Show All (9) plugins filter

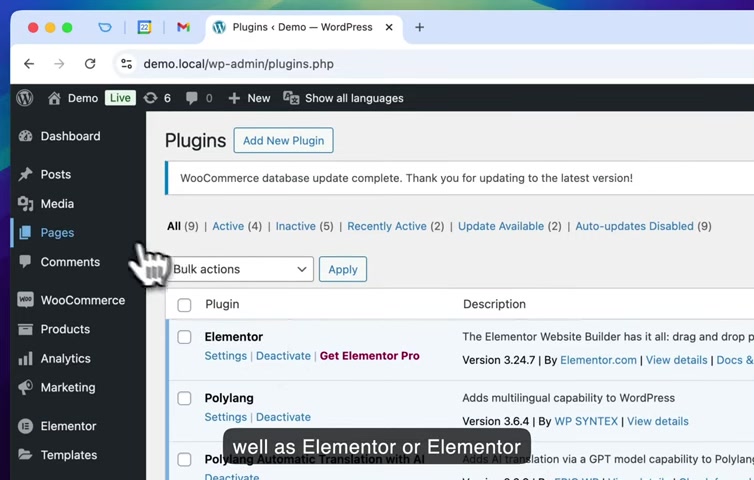click(183, 226)
